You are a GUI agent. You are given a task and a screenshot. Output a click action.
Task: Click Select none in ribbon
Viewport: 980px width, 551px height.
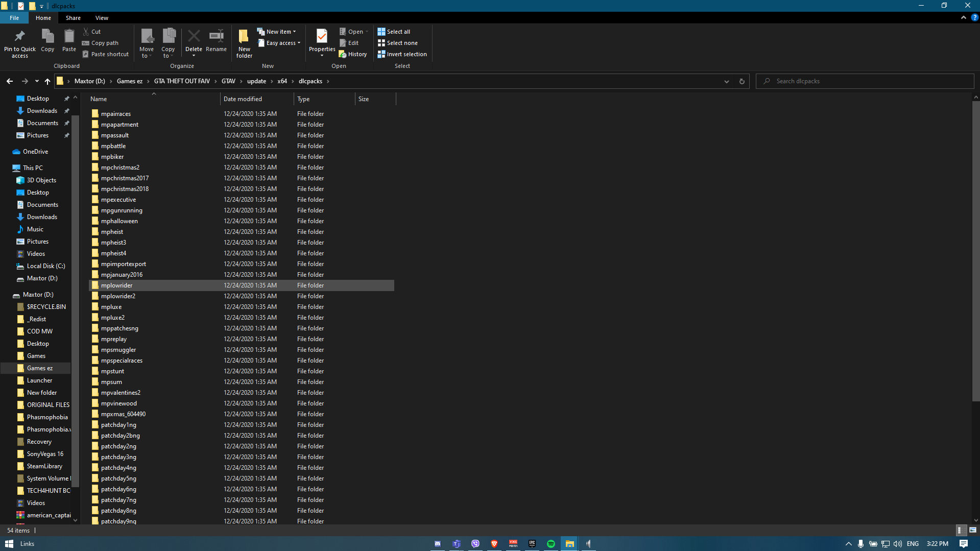[398, 43]
